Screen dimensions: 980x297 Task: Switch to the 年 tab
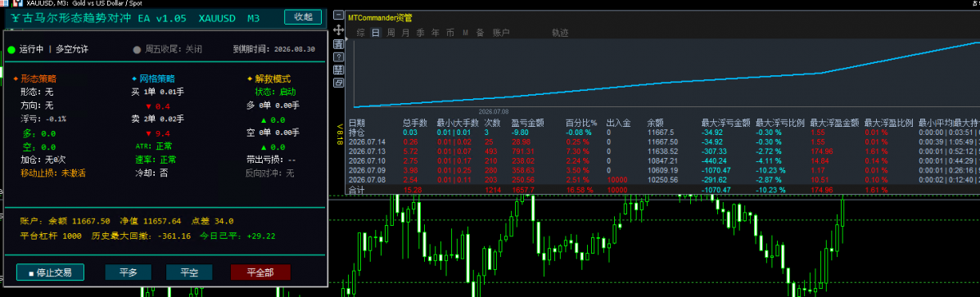pos(435,33)
